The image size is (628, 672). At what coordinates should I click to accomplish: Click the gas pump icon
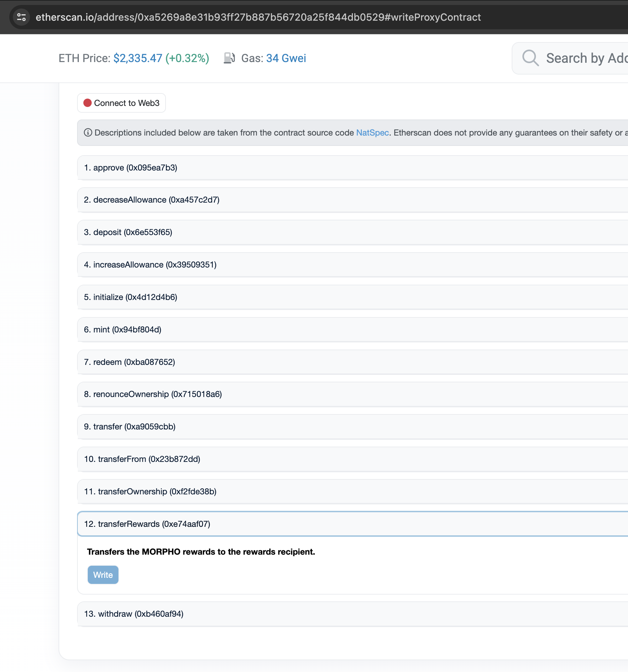coord(229,58)
